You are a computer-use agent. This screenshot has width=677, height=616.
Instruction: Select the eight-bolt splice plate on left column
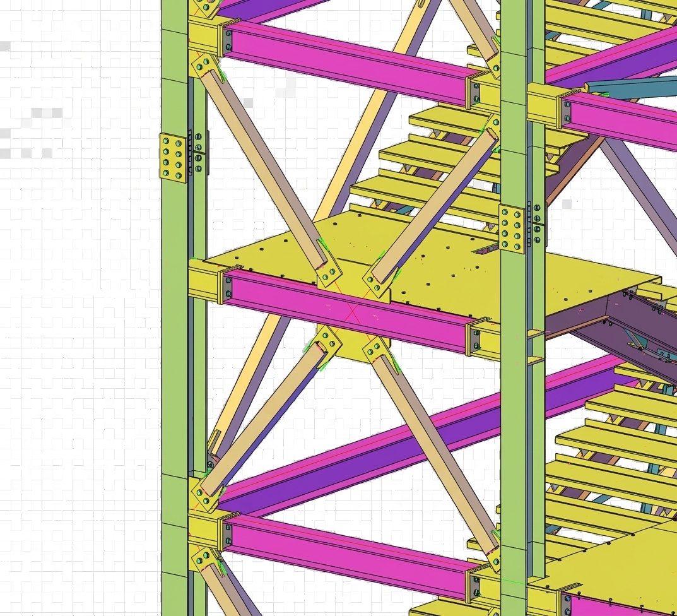click(173, 158)
